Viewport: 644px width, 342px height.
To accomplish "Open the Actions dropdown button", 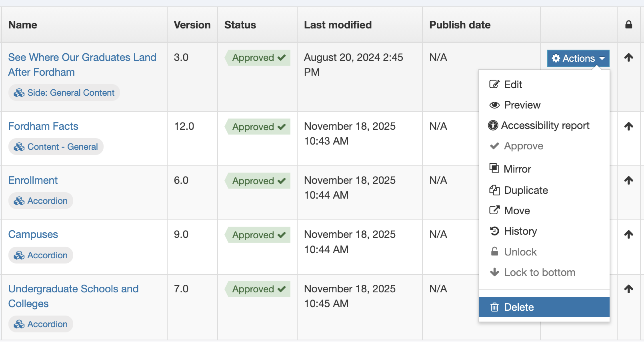I will point(578,58).
